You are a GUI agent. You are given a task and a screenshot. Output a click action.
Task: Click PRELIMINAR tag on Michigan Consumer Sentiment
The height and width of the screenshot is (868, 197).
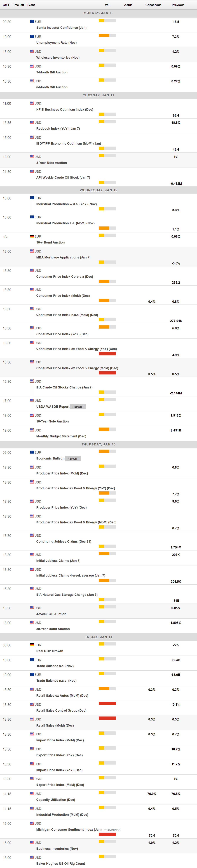click(x=112, y=830)
